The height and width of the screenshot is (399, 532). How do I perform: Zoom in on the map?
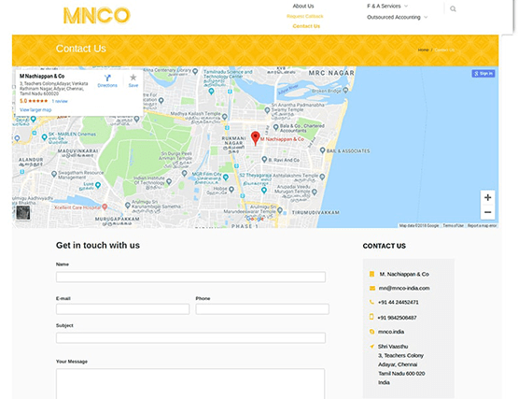tap(487, 198)
